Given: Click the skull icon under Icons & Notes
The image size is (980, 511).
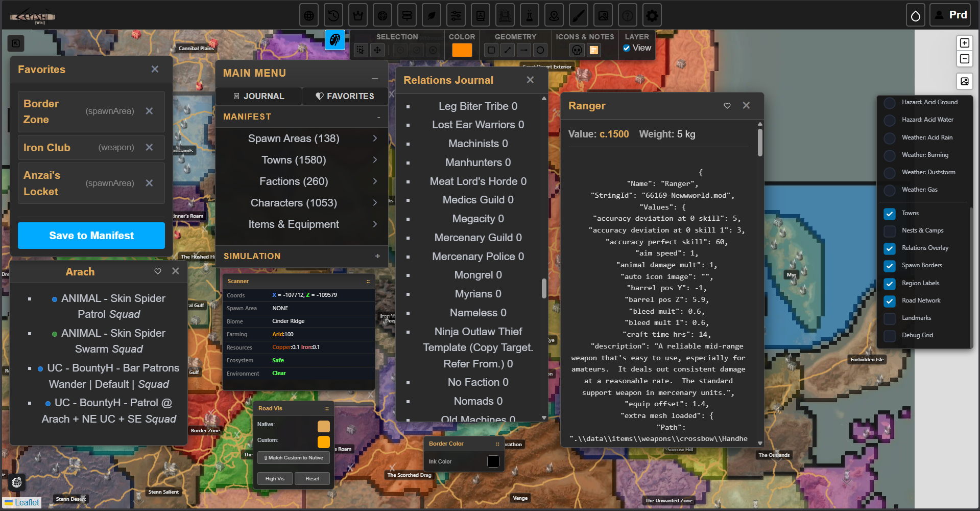Looking at the screenshot, I should tap(577, 50).
